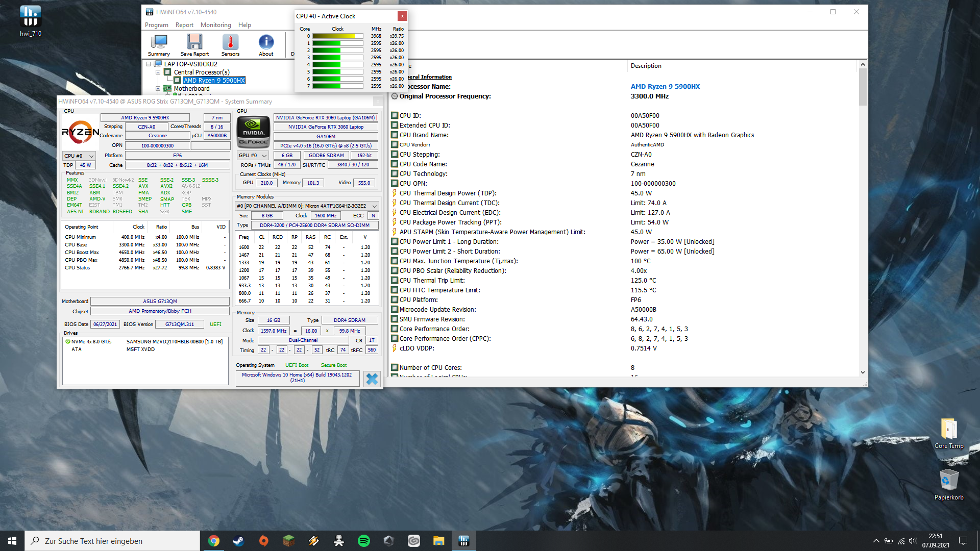This screenshot has width=980, height=551.
Task: Open the Report menu
Action: click(x=184, y=25)
